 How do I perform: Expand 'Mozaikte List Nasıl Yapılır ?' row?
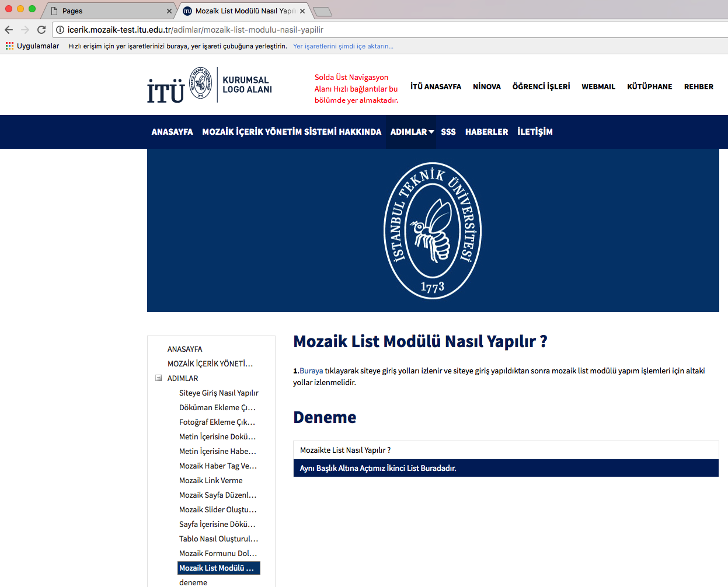(506, 450)
